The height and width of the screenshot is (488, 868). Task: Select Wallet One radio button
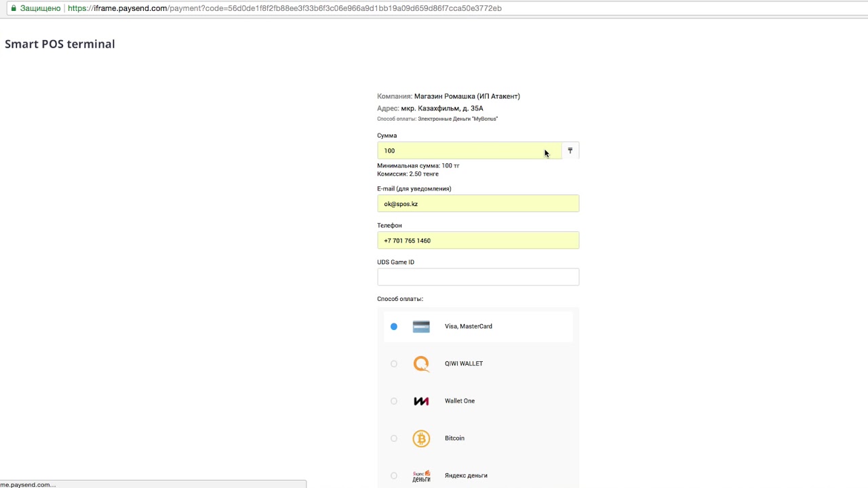[394, 401]
